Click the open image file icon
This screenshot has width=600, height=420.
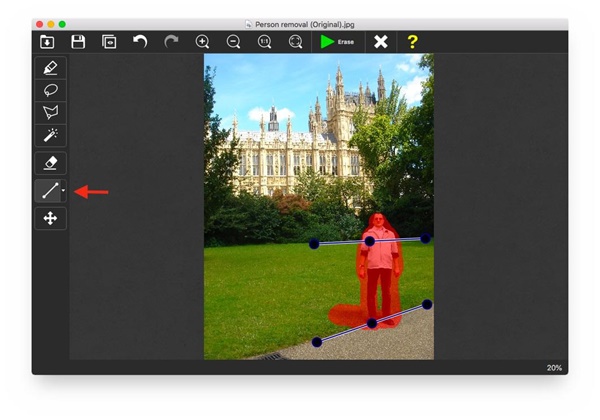point(47,42)
